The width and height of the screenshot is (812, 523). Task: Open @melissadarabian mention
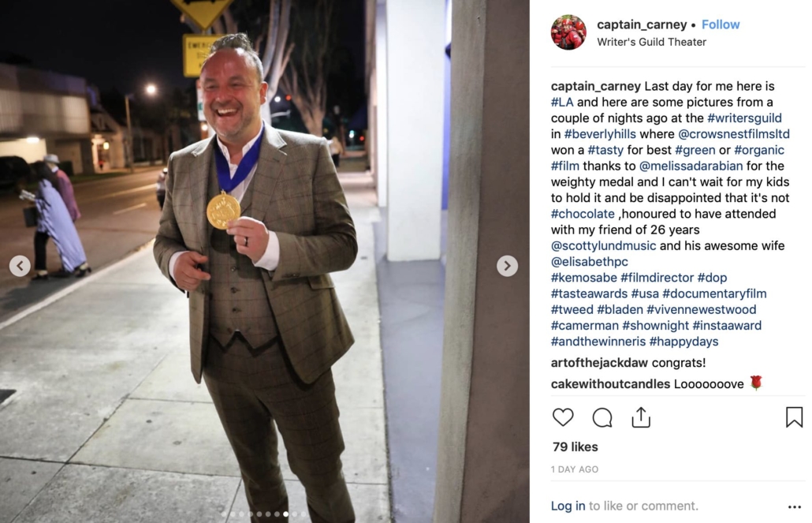point(691,166)
